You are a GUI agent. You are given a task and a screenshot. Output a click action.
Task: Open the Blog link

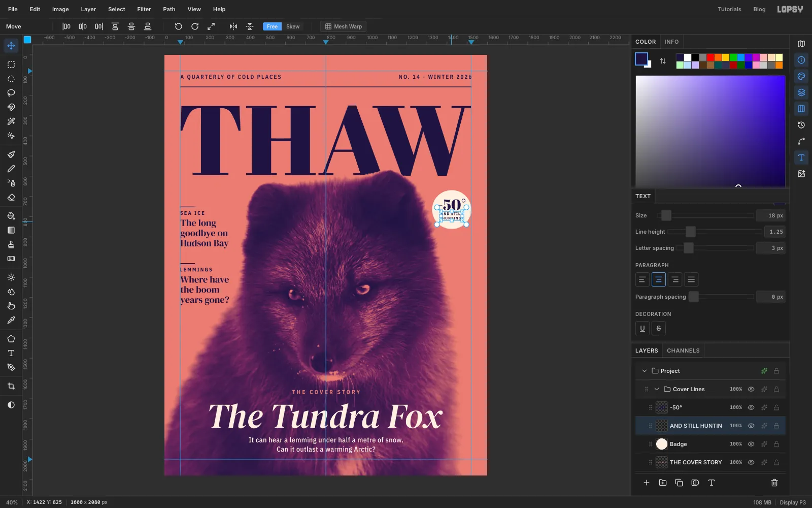pos(759,9)
